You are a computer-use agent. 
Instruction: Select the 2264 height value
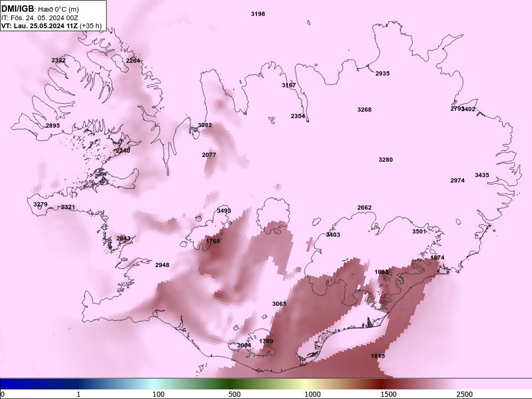pyautogui.click(x=133, y=61)
